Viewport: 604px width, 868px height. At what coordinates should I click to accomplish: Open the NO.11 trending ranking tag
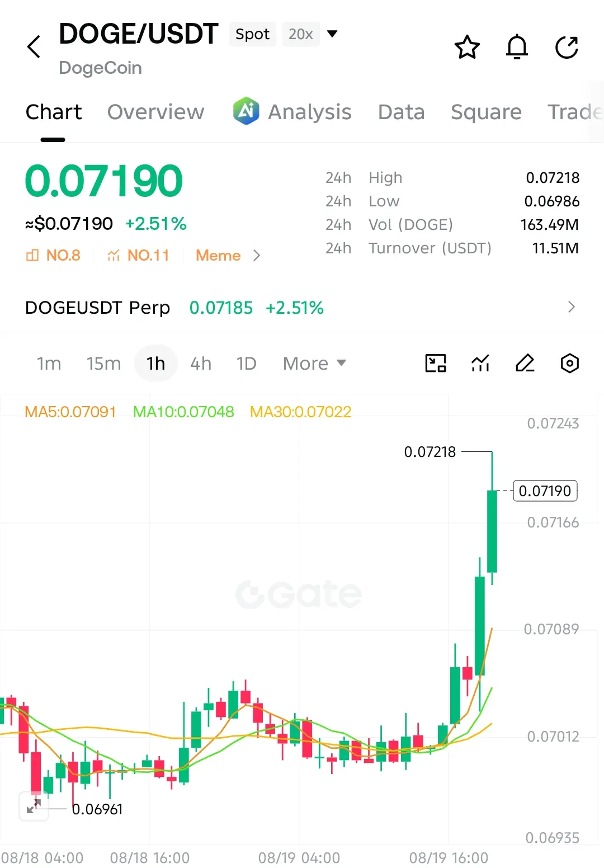(x=138, y=256)
